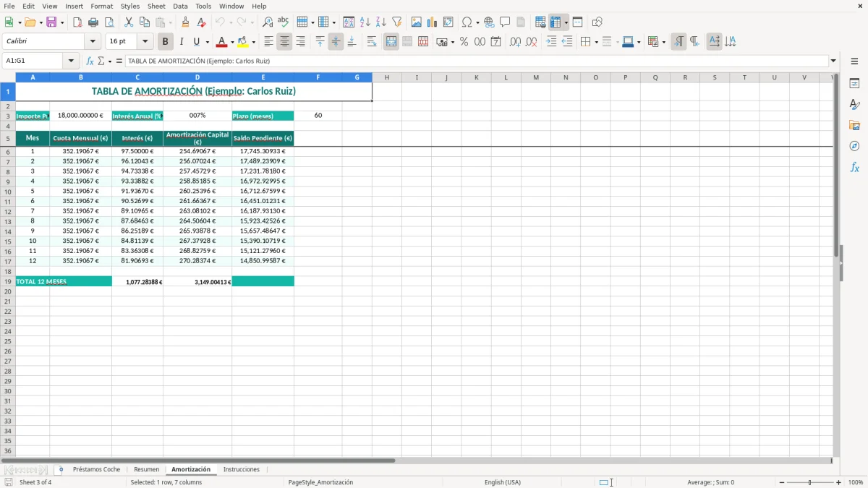Insert an image via toolbar icon

pos(417,22)
